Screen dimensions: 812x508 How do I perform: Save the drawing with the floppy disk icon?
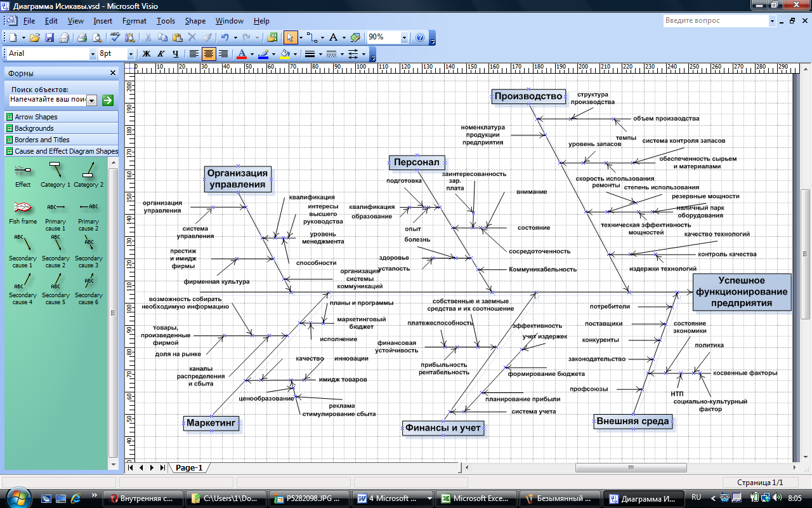point(49,37)
